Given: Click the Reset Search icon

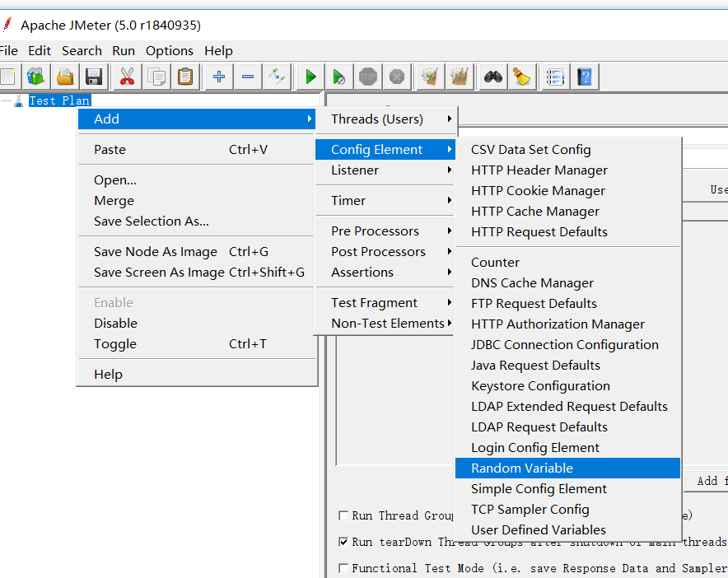Looking at the screenshot, I should pos(521,77).
